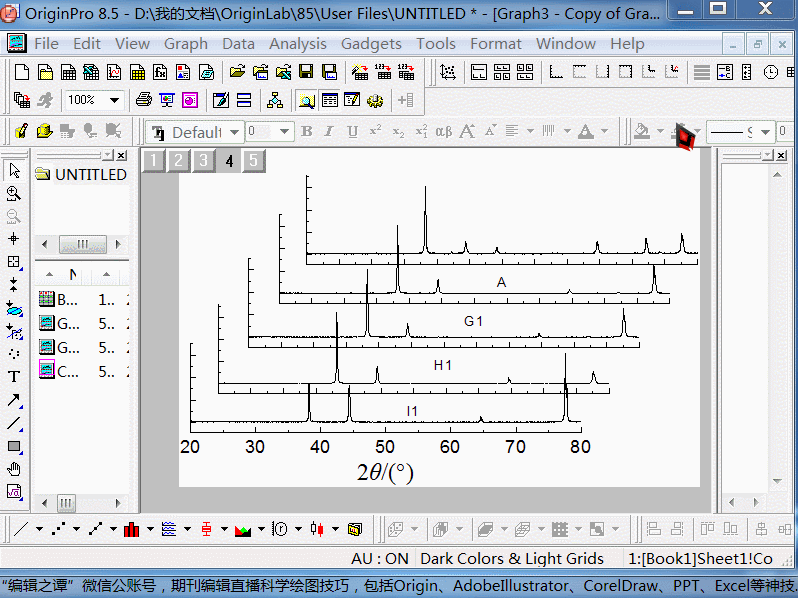Screen dimensions: 798x598
Task: Toggle Bold text formatting
Action: [306, 132]
